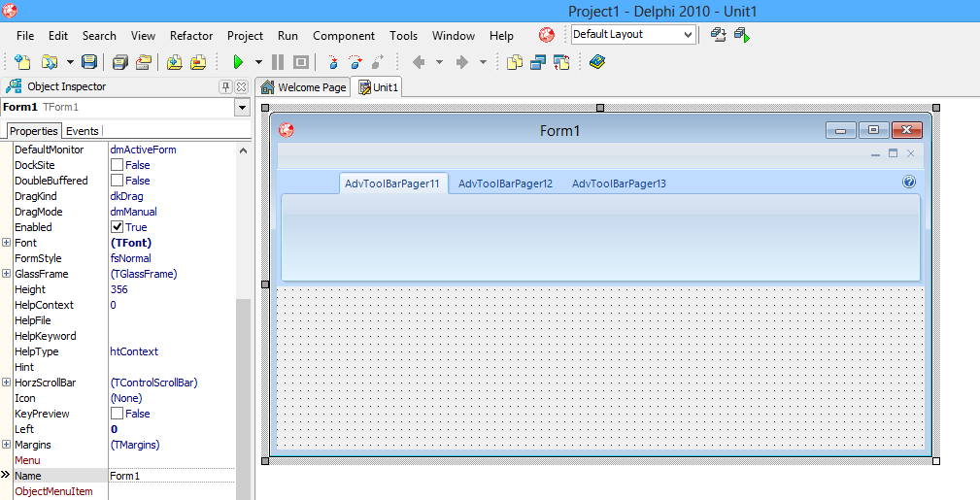Image resolution: width=980 pixels, height=500 pixels.
Task: Click the help question mark on toolbar pager
Action: pos(909,182)
